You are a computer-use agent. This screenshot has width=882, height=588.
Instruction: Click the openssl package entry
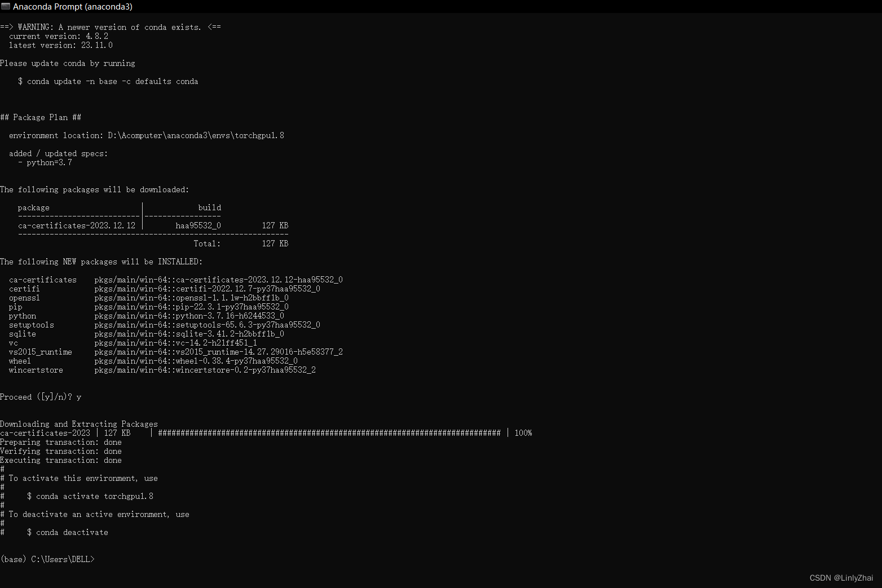point(24,297)
